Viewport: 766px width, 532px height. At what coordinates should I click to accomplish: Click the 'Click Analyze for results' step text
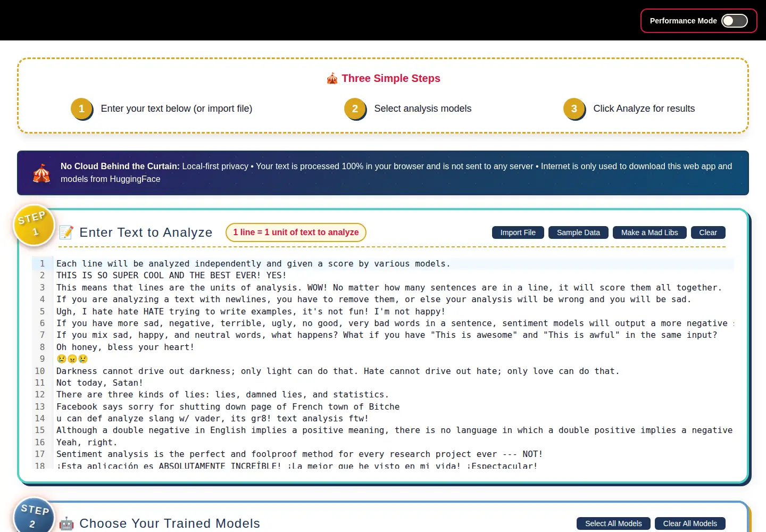tap(644, 109)
